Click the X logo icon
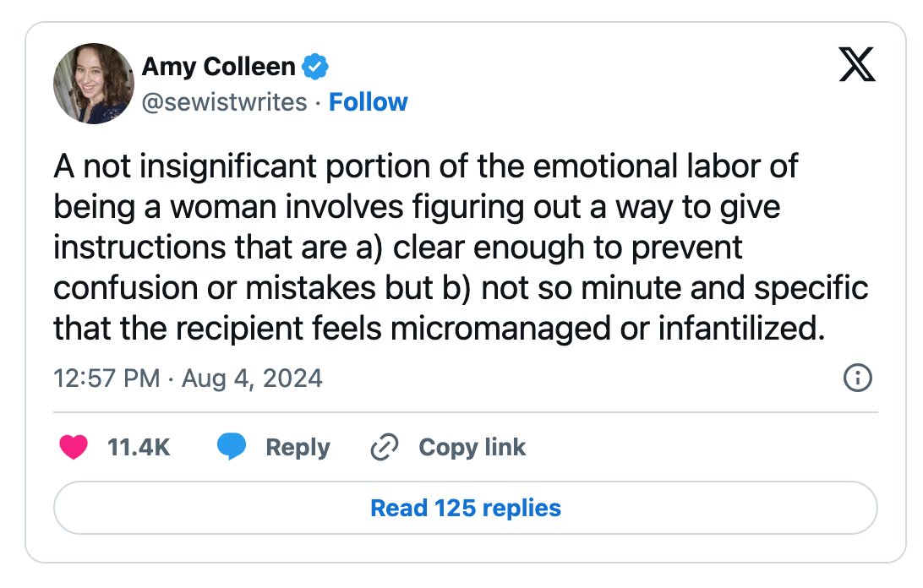 [x=856, y=64]
